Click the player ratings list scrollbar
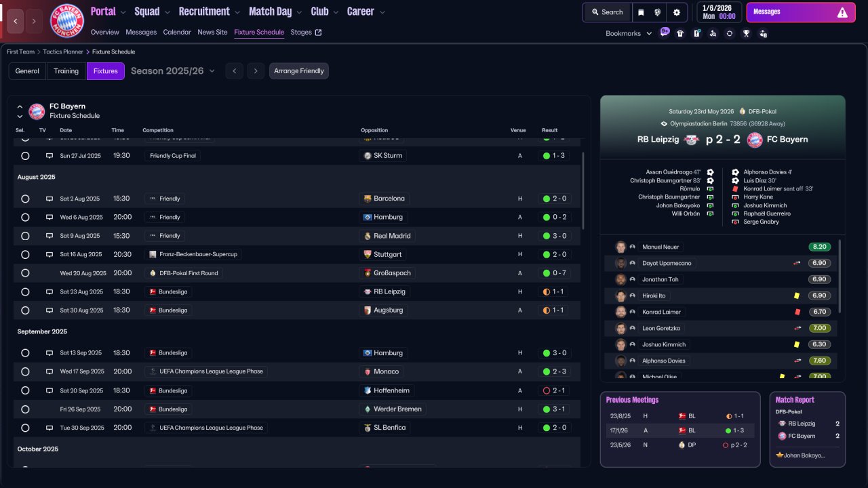The width and height of the screenshot is (868, 488). click(840, 276)
